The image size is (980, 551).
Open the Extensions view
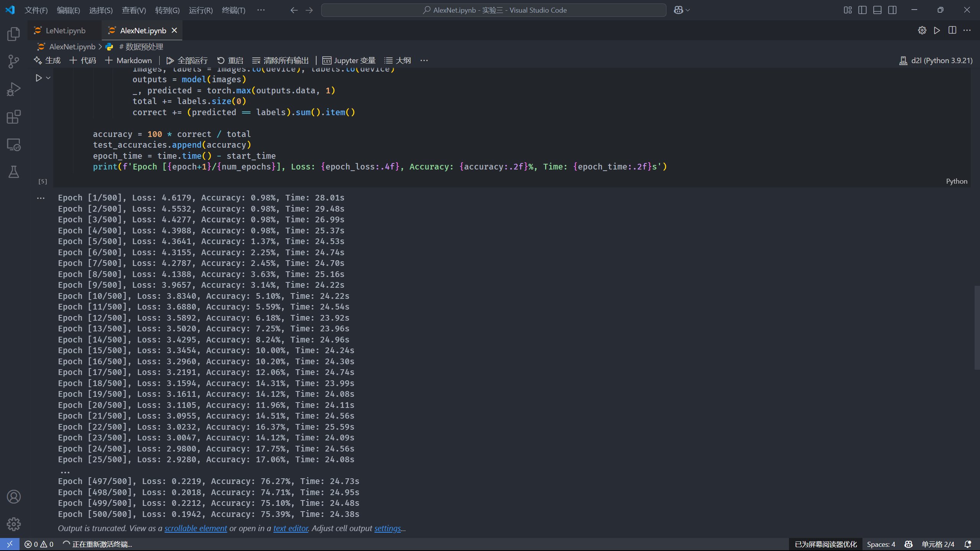pyautogui.click(x=14, y=117)
